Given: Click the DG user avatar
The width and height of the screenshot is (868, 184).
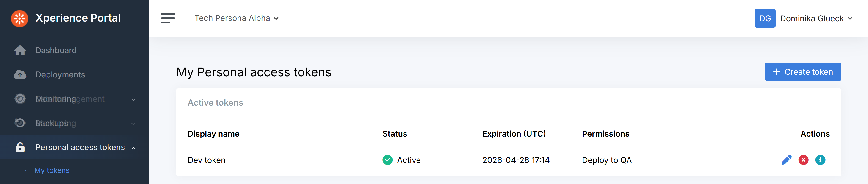Looking at the screenshot, I should [x=765, y=19].
